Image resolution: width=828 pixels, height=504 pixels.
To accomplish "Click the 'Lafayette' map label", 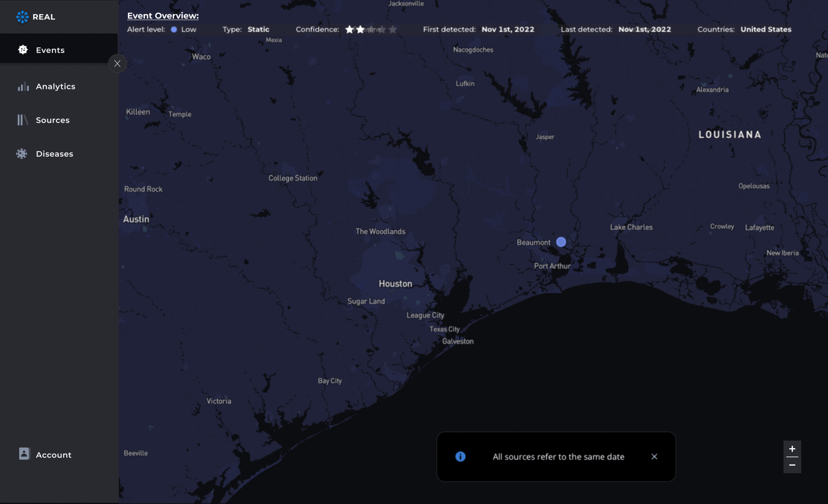I will pos(759,227).
